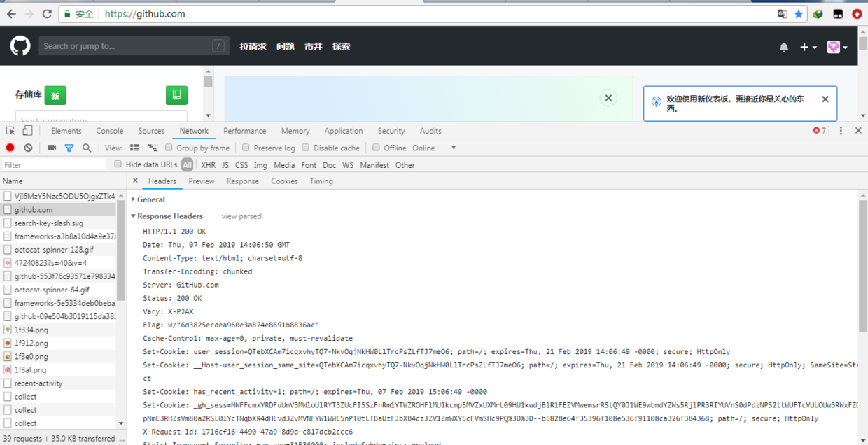
Task: Close the new dashboard welcome notice
Action: (x=825, y=99)
